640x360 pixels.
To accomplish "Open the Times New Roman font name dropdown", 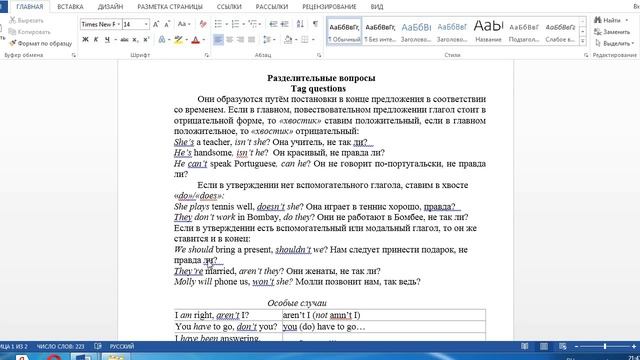I will 119,24.
